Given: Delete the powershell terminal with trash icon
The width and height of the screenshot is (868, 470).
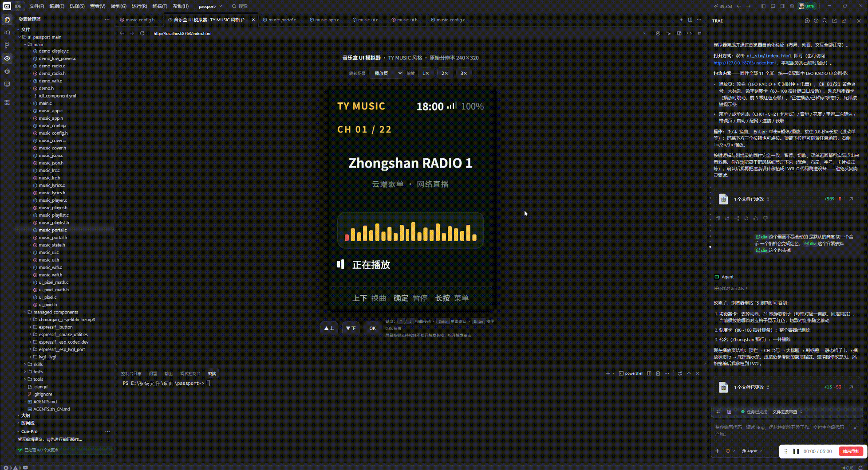Looking at the screenshot, I should tap(658, 373).
